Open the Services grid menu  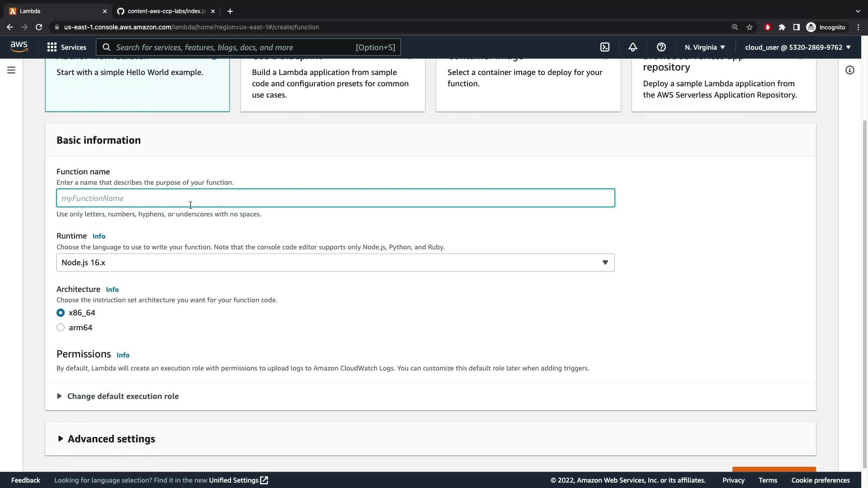point(67,47)
